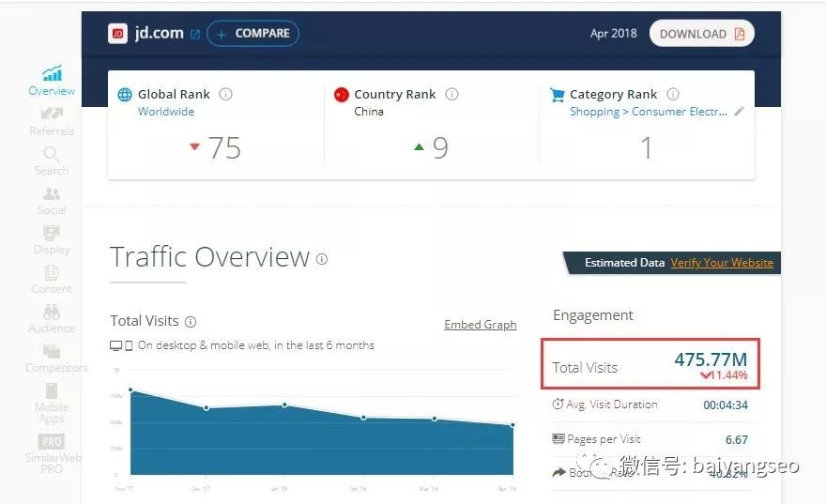The image size is (826, 504).
Task: Click the 00:04:34 visit duration value
Action: pyautogui.click(x=726, y=405)
